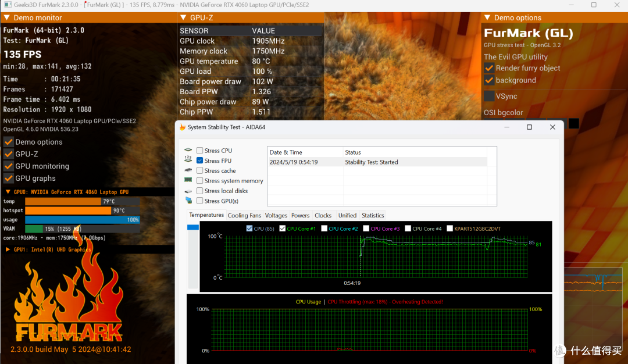The image size is (628, 364).
Task: Click the Stress GPU(s) monitor icon
Action: [188, 200]
